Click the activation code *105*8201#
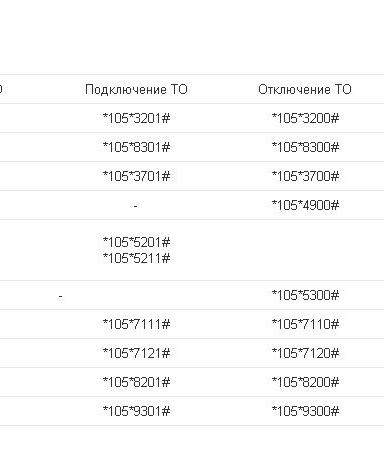The height and width of the screenshot is (450, 384). point(137,382)
